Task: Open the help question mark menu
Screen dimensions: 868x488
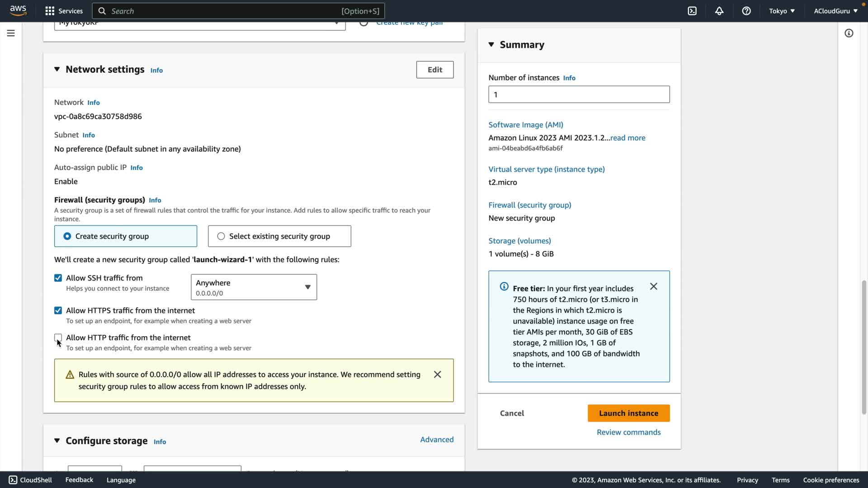Action: [746, 11]
